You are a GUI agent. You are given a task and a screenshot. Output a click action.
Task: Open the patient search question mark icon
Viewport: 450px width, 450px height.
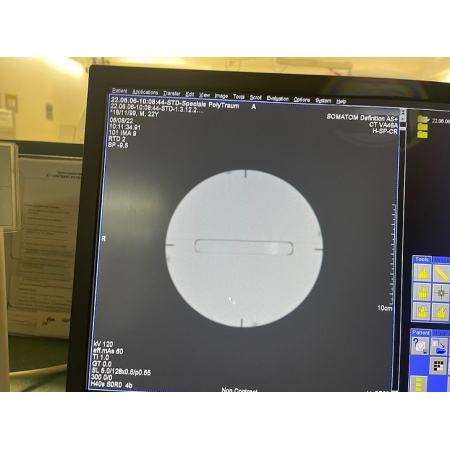(420, 346)
